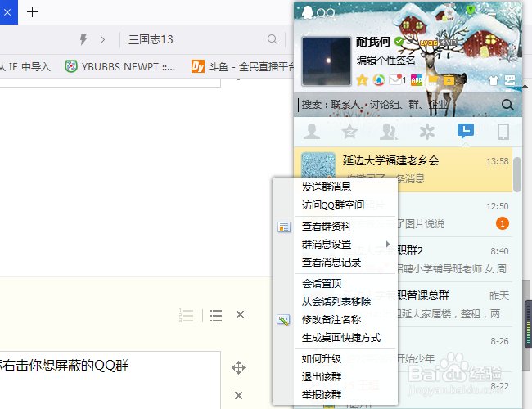Switch to the Conversations tab icon
The image size is (532, 409).
click(x=466, y=131)
